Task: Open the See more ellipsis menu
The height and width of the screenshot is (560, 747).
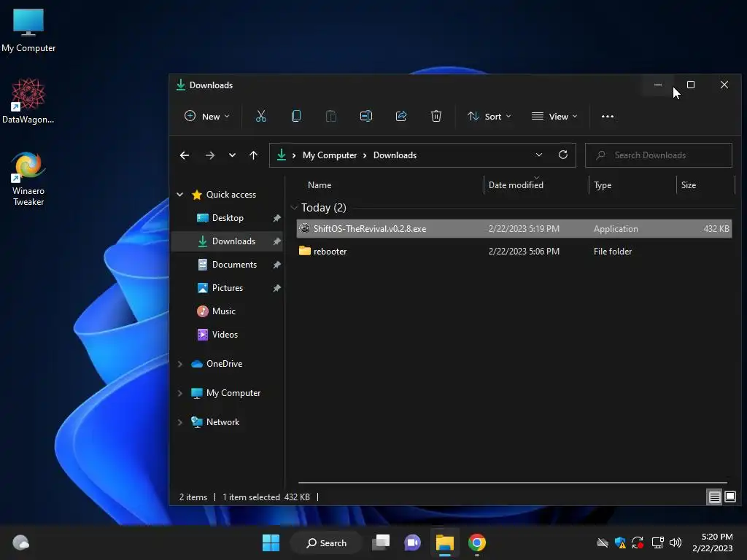Action: pos(608,116)
